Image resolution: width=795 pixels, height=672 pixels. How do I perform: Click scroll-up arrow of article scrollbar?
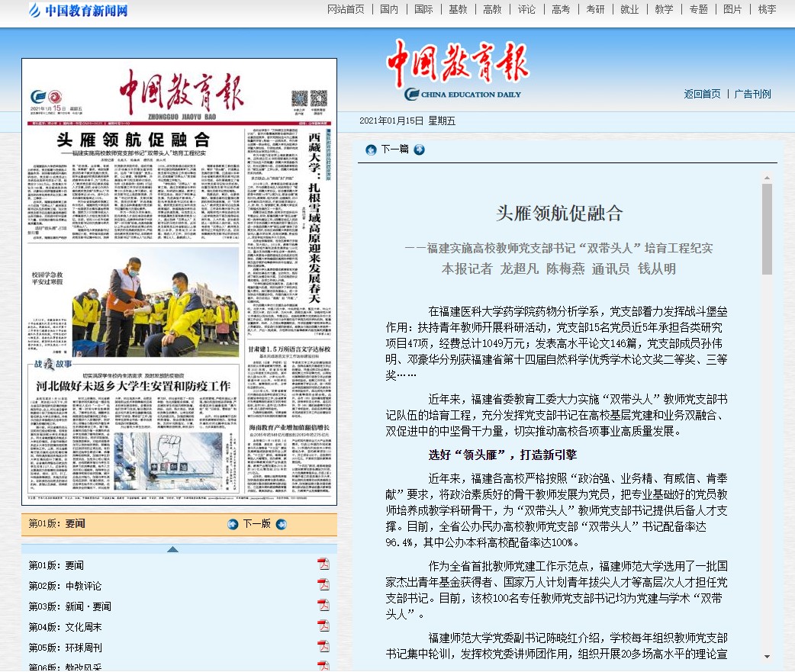pyautogui.click(x=767, y=177)
